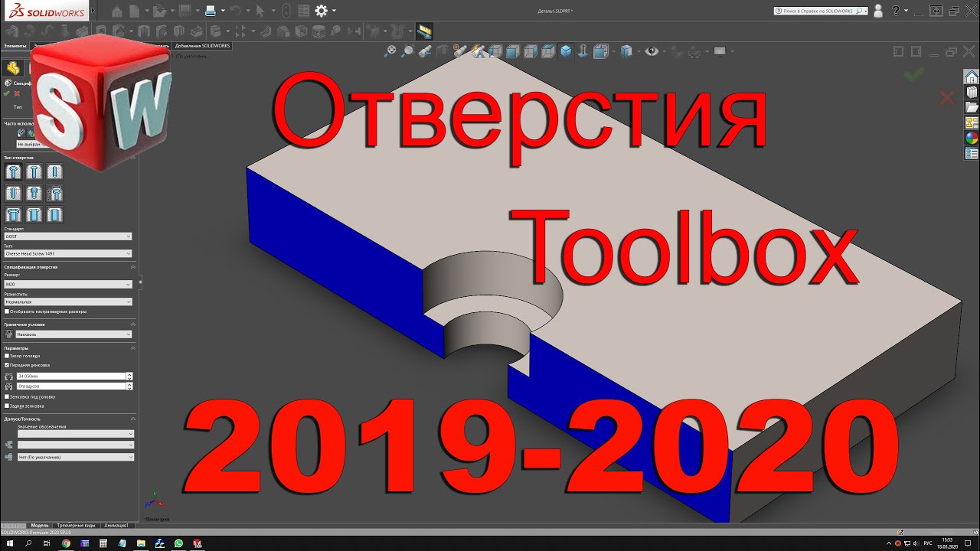Open the 'Стандарт' GOST dropdown
This screenshot has width=980, height=551.
tap(68, 236)
